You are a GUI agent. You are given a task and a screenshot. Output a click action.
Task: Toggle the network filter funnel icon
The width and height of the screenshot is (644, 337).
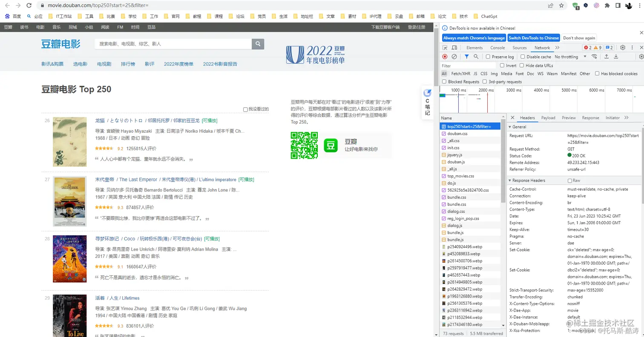(467, 57)
